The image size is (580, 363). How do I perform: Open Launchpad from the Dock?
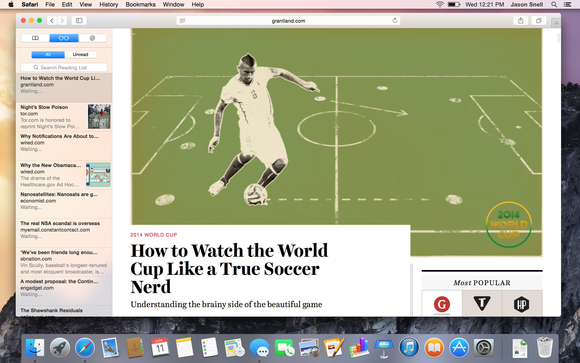click(60, 348)
